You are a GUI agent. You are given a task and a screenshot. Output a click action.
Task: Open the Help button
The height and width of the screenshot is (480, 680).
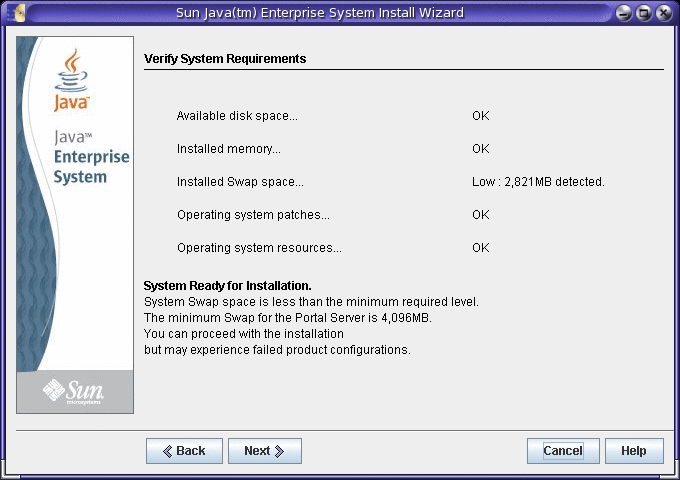tap(634, 451)
